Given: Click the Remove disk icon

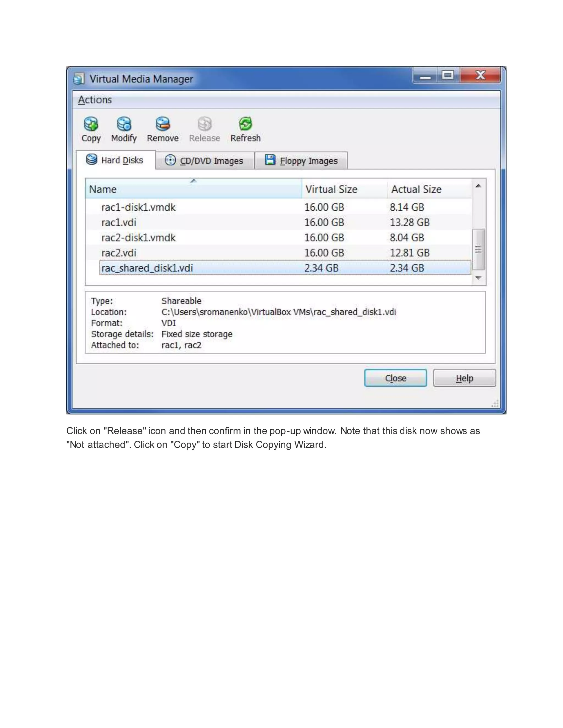Looking at the screenshot, I should tap(163, 124).
